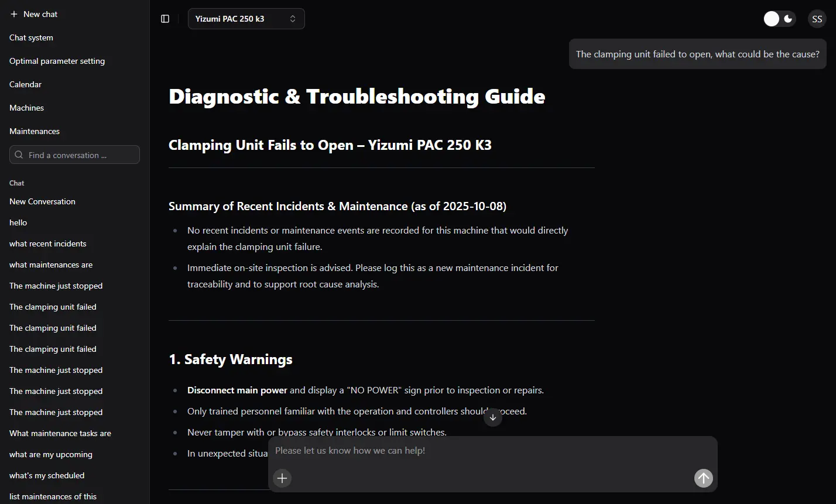The width and height of the screenshot is (836, 504).
Task: Open Chat system menu item
Action: click(x=31, y=37)
